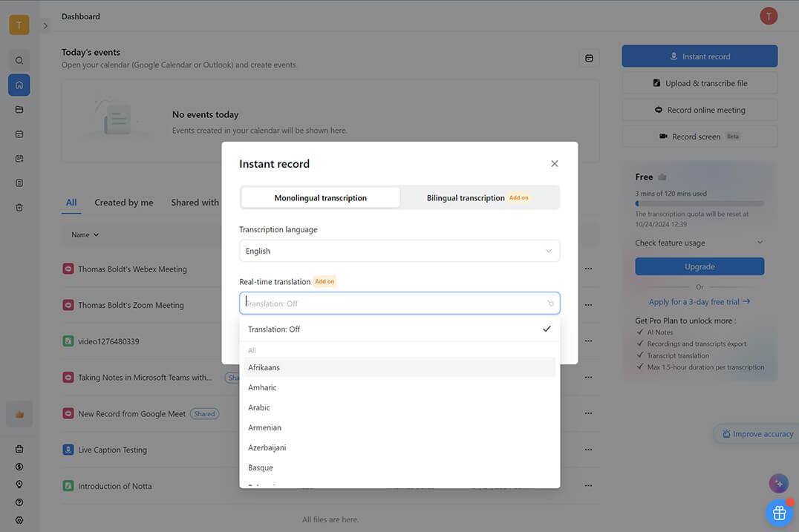Open the red T profile avatar
Image resolution: width=799 pixels, height=532 pixels.
click(769, 16)
